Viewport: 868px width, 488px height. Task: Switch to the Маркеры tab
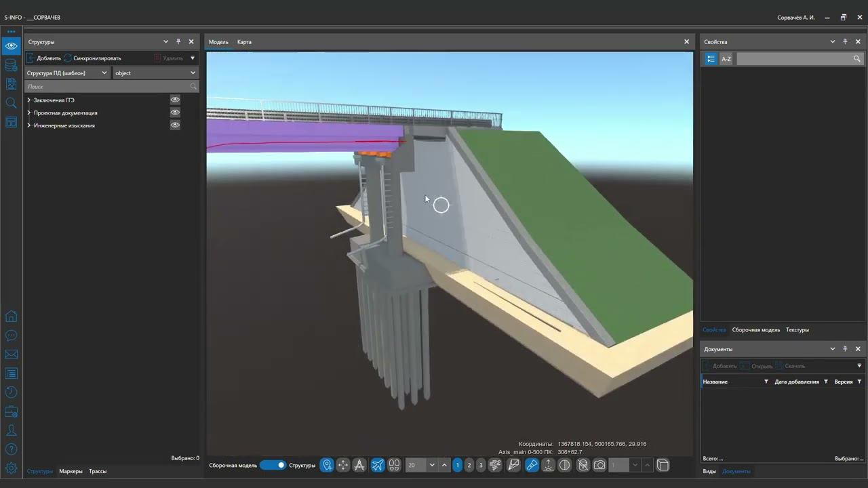71,471
